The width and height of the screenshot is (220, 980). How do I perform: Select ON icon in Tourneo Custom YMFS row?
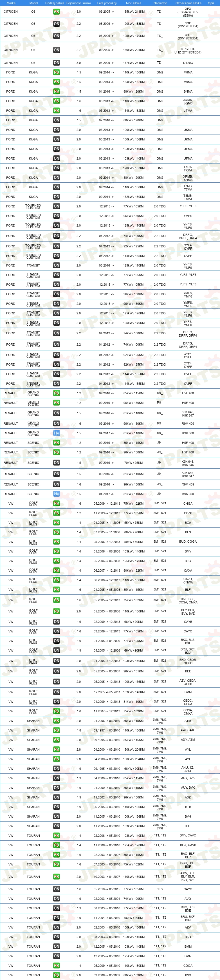tap(56, 216)
